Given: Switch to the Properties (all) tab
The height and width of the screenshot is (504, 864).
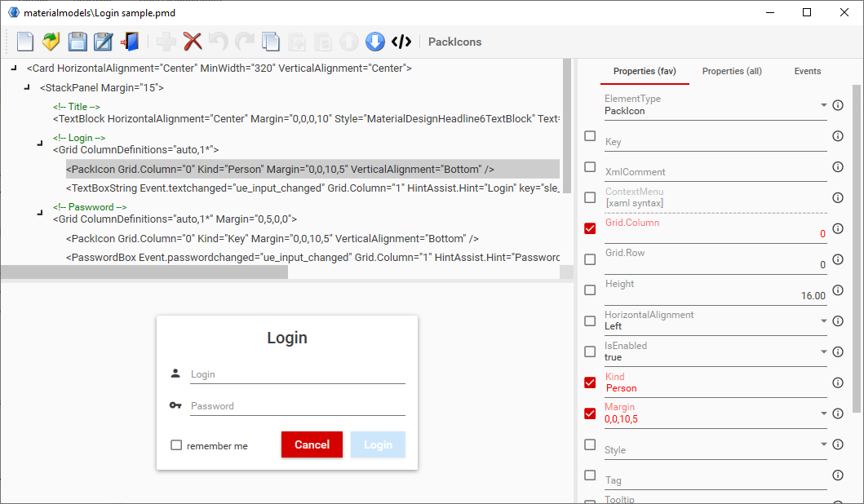Looking at the screenshot, I should click(x=732, y=71).
